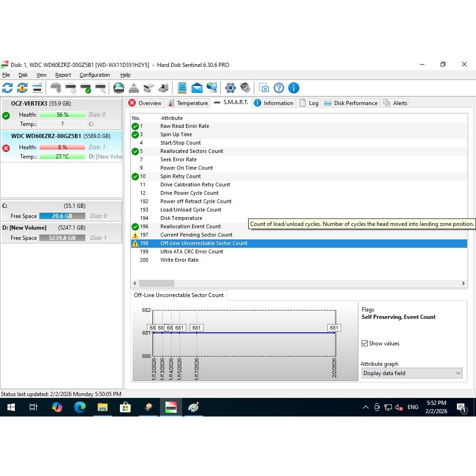
Task: Toggle the Show values checkbox
Action: click(x=365, y=344)
